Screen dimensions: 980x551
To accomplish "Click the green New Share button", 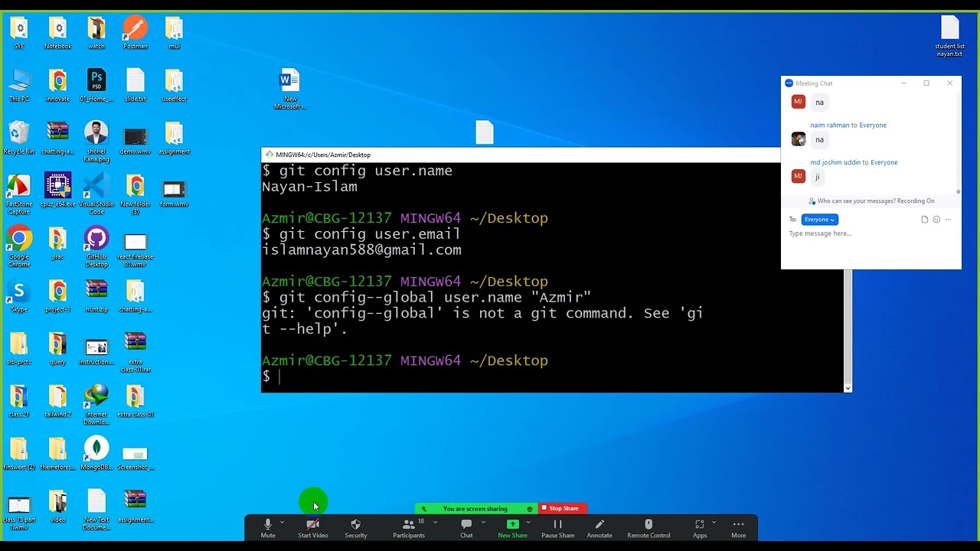I will 513,528.
